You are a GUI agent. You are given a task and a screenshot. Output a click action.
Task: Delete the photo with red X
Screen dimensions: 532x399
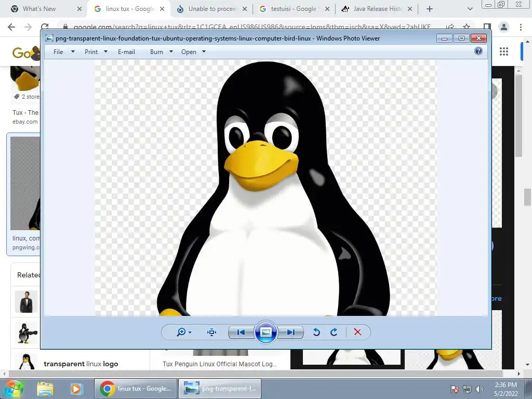point(357,332)
